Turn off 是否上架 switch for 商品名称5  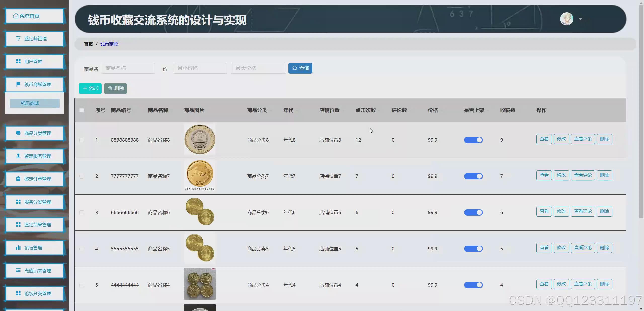coord(473,249)
